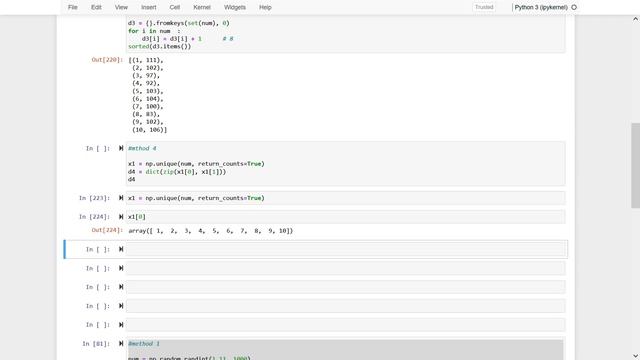This screenshot has height=360, width=640.
Task: Run the #method 4 cell
Action: click(121, 148)
